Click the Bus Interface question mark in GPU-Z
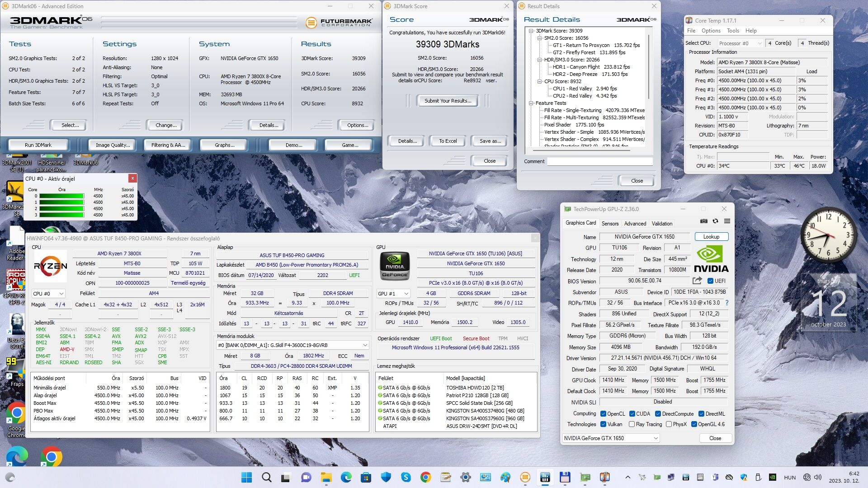Screen dimensions: 868x488 (x=727, y=303)
